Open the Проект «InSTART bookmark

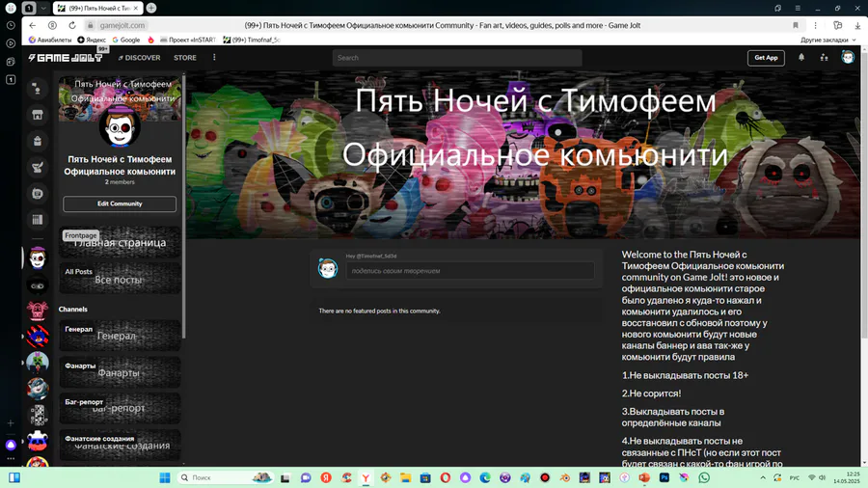pos(188,40)
